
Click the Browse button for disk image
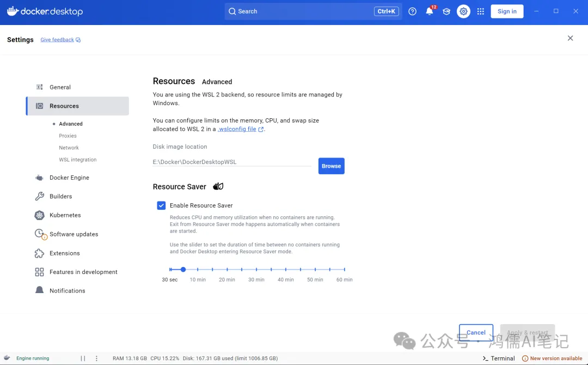tap(331, 166)
